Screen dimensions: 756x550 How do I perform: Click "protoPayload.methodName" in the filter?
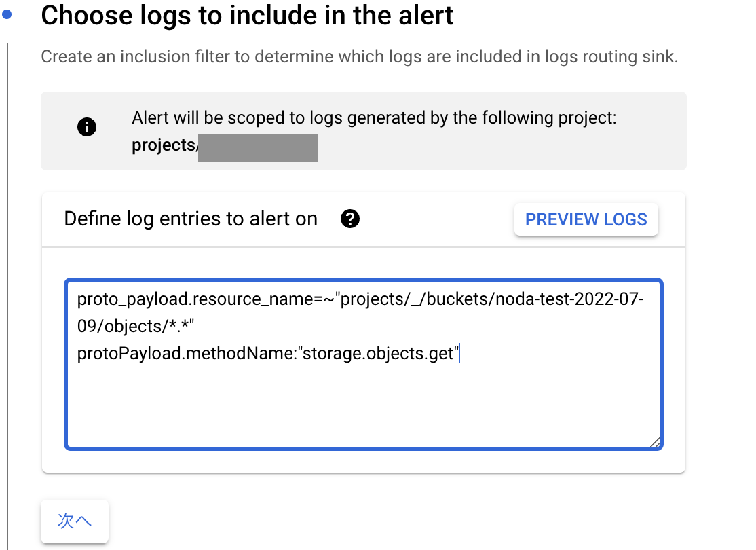tap(186, 353)
